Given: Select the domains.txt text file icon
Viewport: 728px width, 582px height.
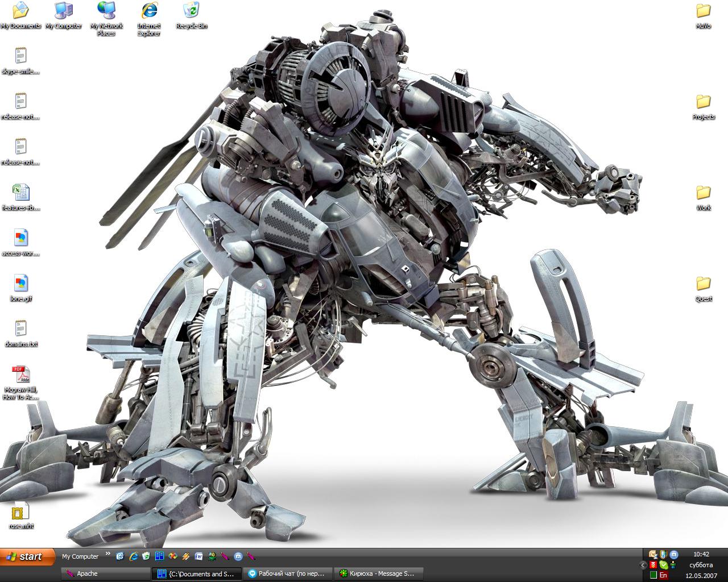Looking at the screenshot, I should pyautogui.click(x=20, y=330).
